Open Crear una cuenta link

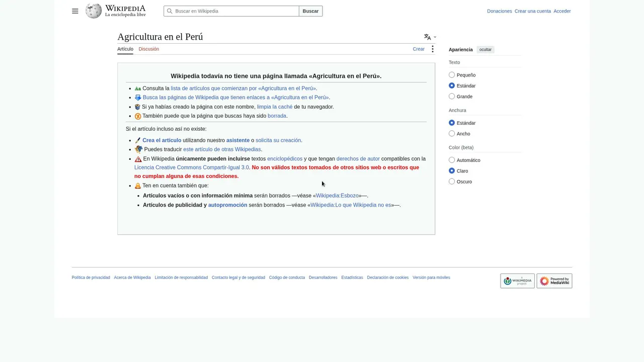[x=532, y=11]
